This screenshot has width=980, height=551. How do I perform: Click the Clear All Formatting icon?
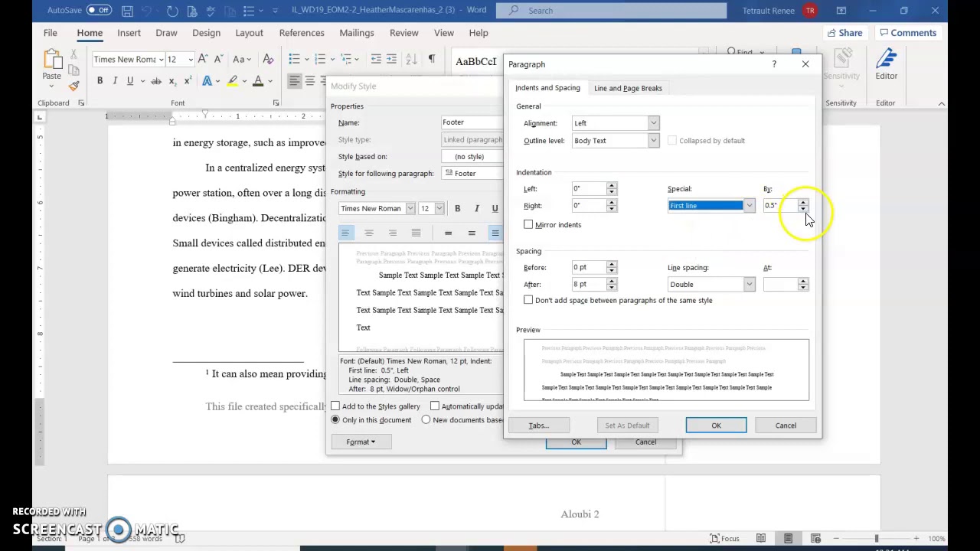pyautogui.click(x=268, y=59)
